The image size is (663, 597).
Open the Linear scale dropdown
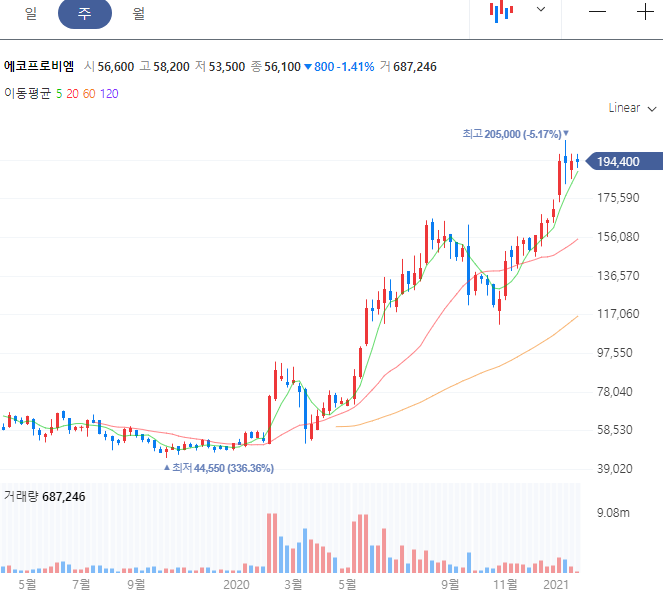[632, 108]
